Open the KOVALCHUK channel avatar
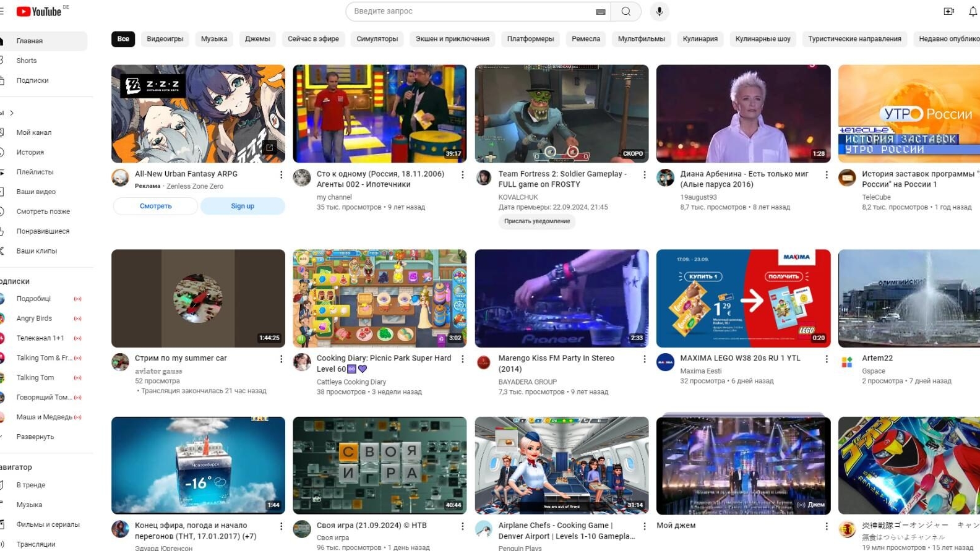This screenshot has height=551, width=980. (x=484, y=177)
